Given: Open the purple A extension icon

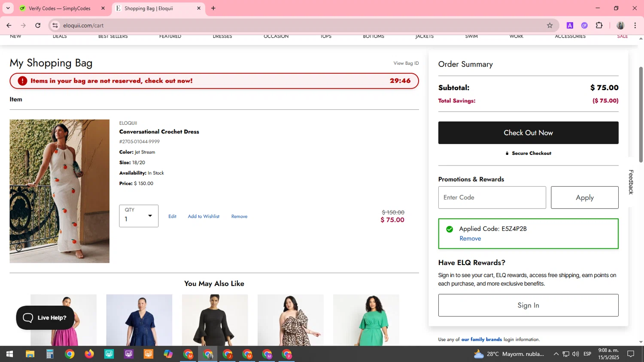Looking at the screenshot, I should [570, 25].
